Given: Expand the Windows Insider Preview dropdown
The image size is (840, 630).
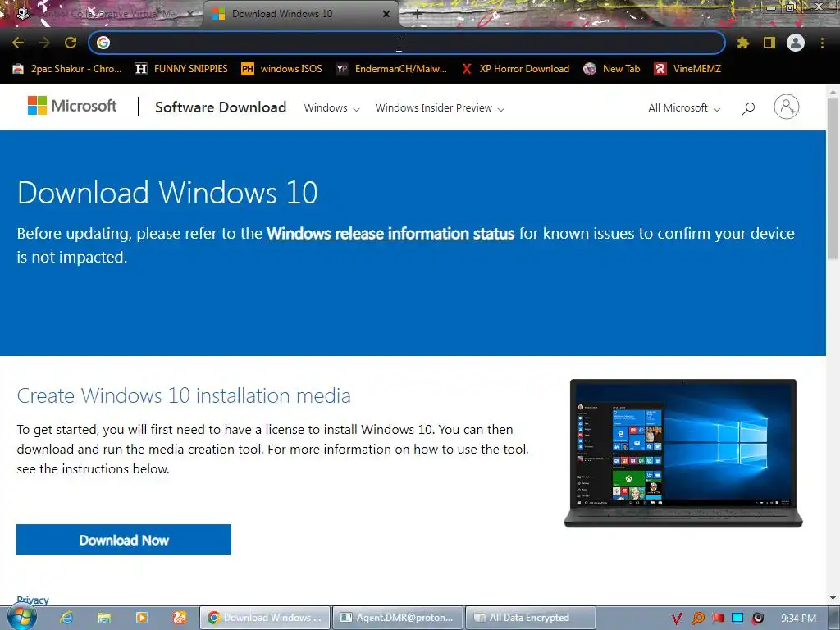Looking at the screenshot, I should click(x=440, y=107).
